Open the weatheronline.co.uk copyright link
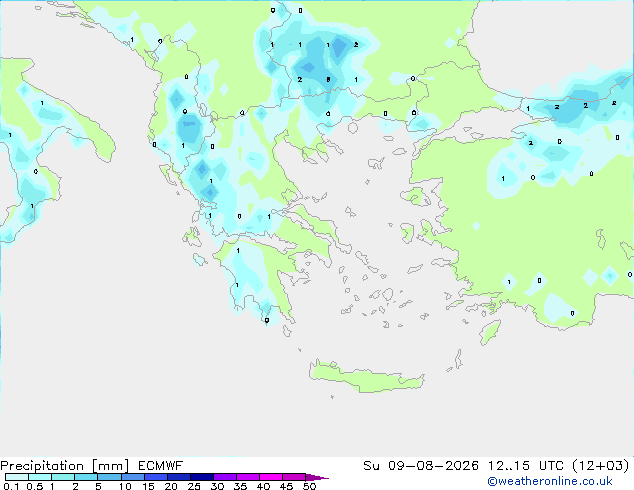Screen dimensions: 634x490 point(550,481)
